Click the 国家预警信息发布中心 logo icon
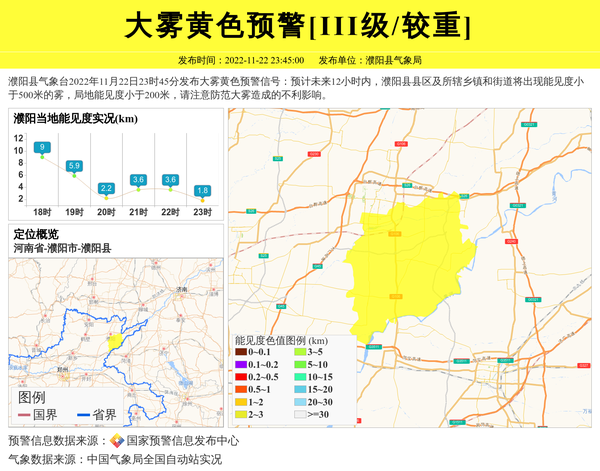 [x=117, y=441]
